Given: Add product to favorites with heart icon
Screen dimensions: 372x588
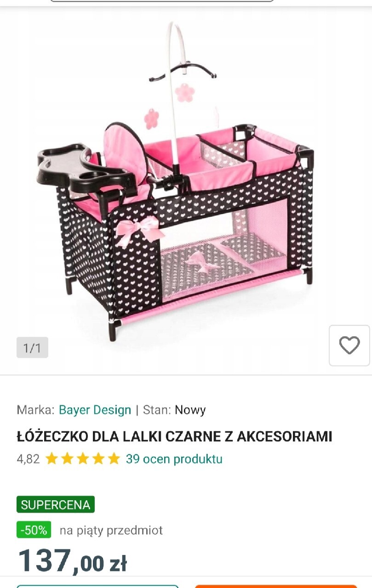Looking at the screenshot, I should pos(349,345).
